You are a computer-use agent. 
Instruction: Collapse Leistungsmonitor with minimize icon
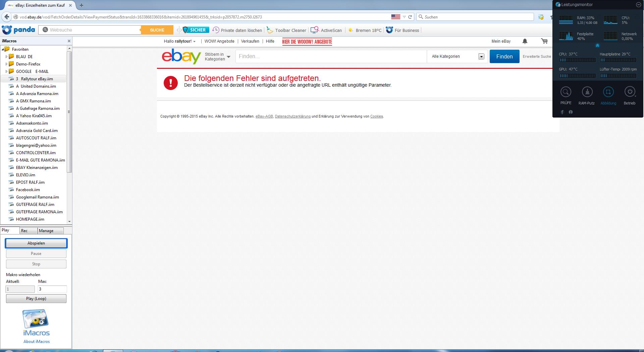[x=638, y=5]
